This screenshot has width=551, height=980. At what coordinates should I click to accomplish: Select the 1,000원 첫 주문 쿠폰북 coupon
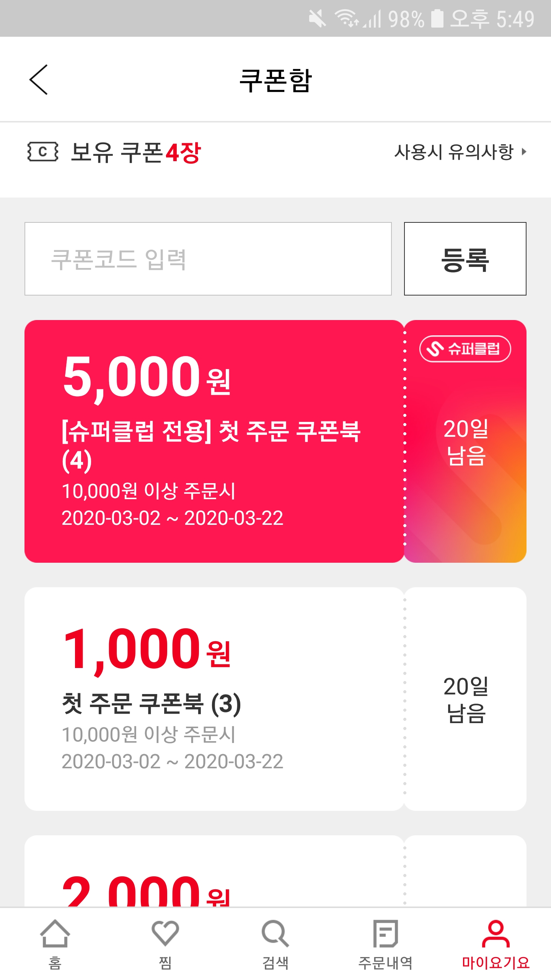point(275,699)
